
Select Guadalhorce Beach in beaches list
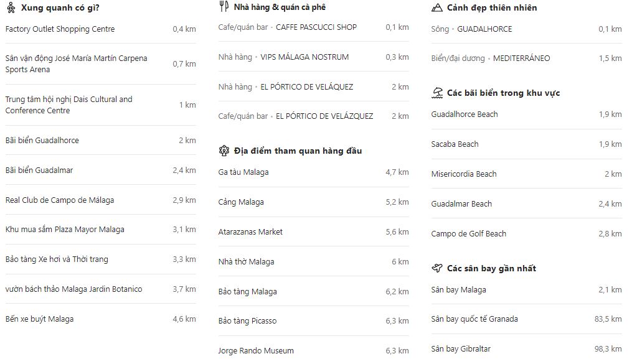click(464, 114)
